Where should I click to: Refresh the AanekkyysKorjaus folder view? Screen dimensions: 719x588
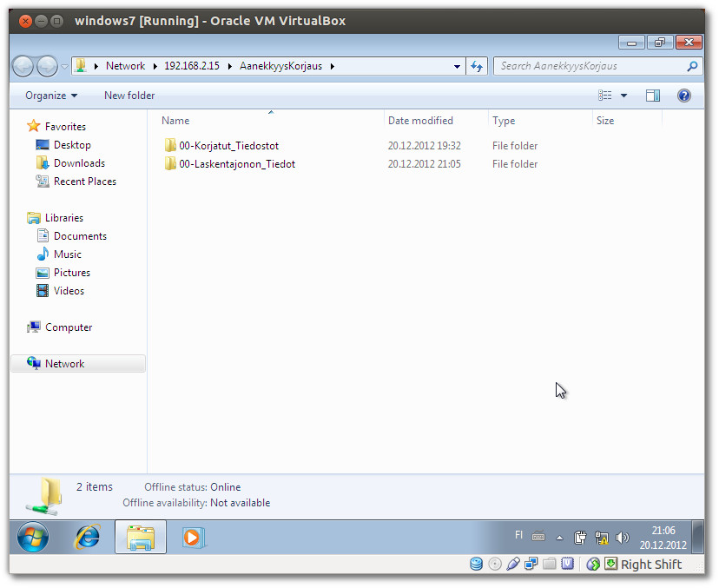tap(477, 67)
